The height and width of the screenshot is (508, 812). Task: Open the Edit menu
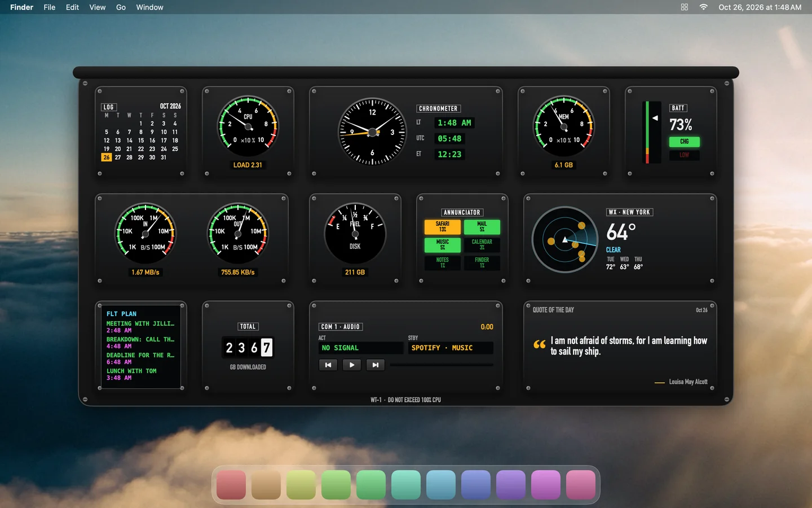72,7
